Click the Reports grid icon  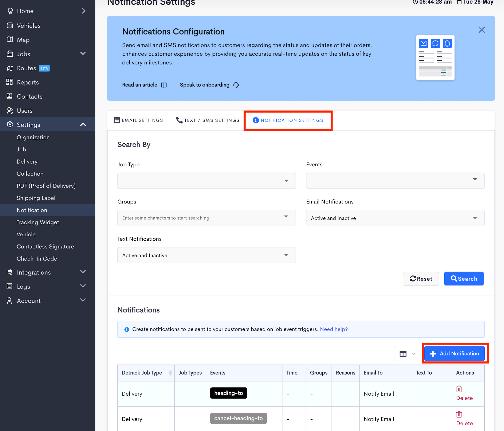(9, 82)
